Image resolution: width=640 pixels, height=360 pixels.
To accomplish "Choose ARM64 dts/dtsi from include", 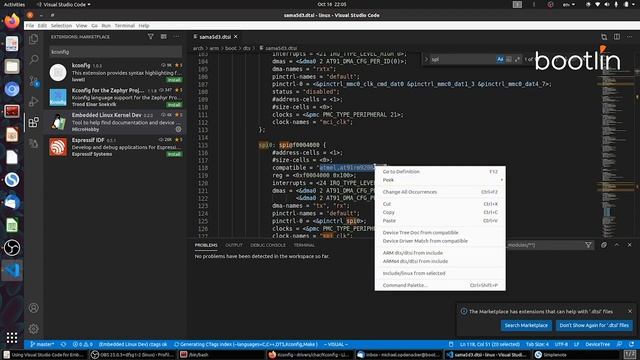I will 440,261.
